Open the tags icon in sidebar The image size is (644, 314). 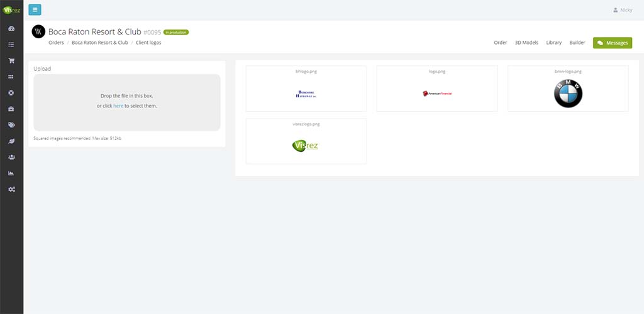(11, 125)
